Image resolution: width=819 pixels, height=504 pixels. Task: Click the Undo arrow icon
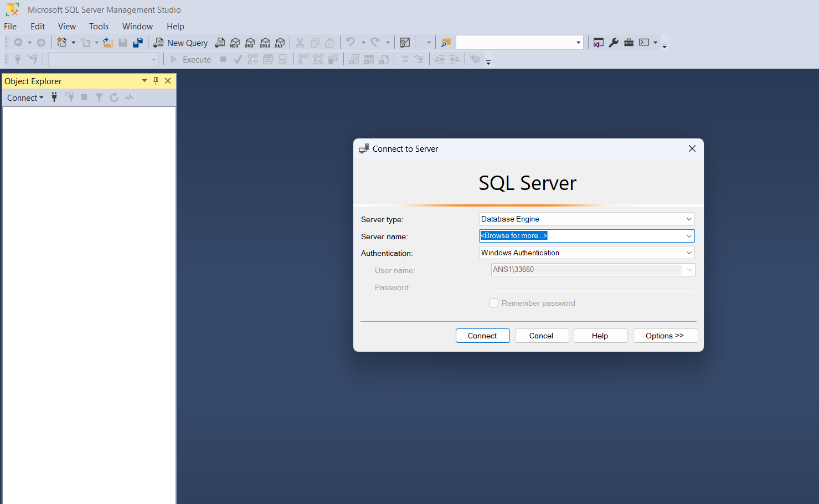click(x=351, y=43)
